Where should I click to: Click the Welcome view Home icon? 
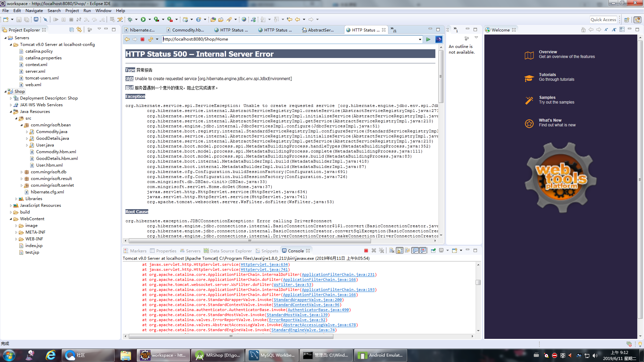(583, 29)
